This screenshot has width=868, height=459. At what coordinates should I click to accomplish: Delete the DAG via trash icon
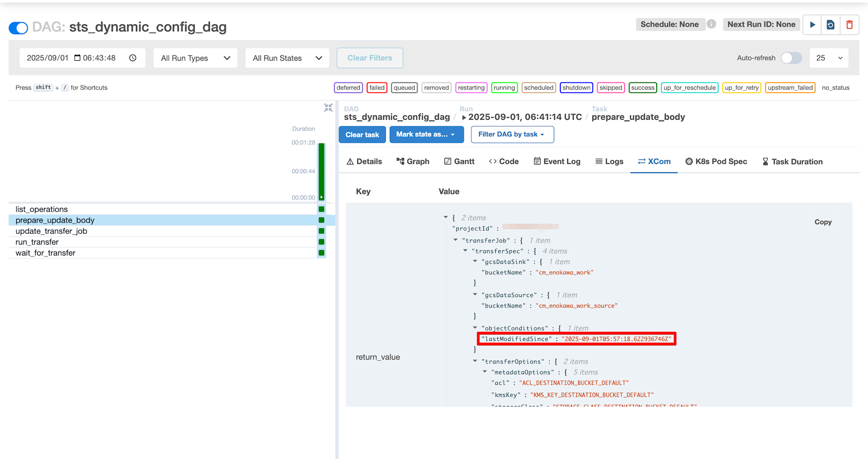pyautogui.click(x=849, y=25)
